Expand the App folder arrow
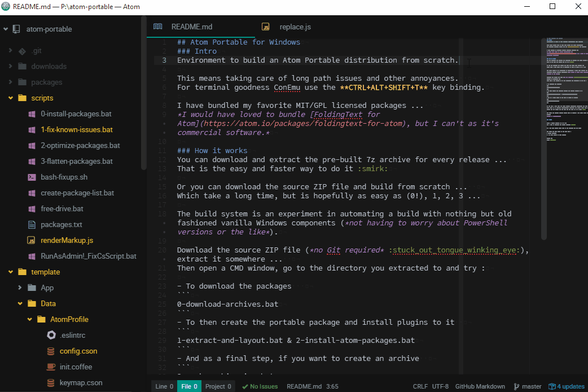The width and height of the screenshot is (588, 392). click(x=20, y=288)
